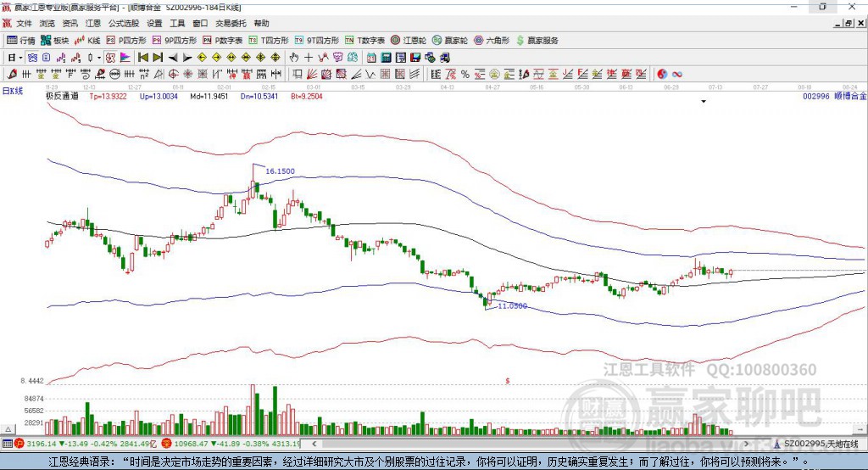This screenshot has height=470, width=868.
Task: Open the 资讯 menu
Action: [70, 23]
